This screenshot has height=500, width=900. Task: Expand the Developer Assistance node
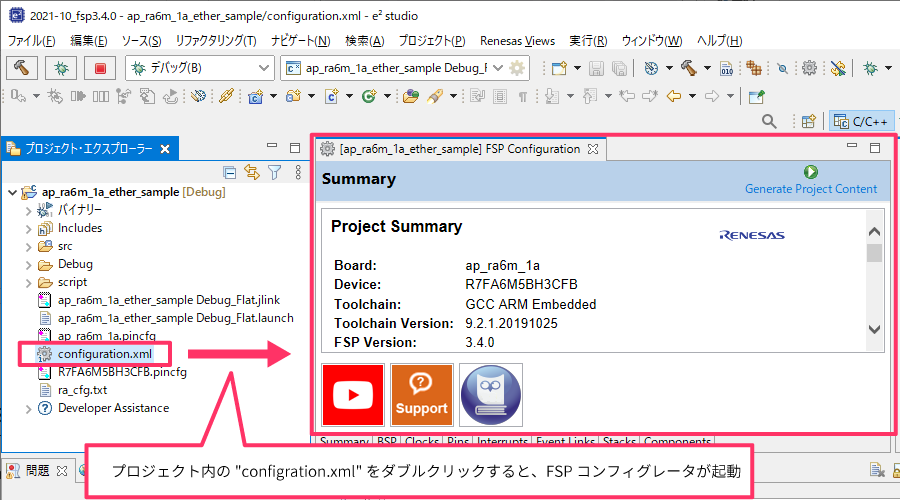pyautogui.click(x=28, y=409)
